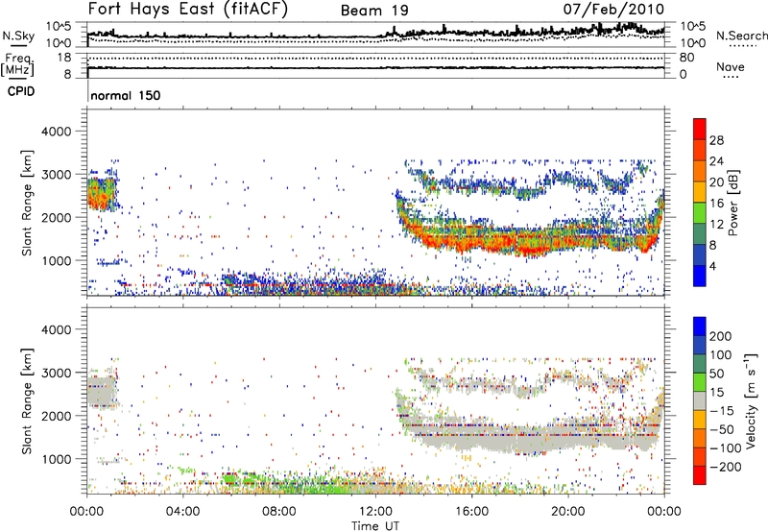
Task: Click the '200' value on Velocity colorbar
Action: [721, 336]
